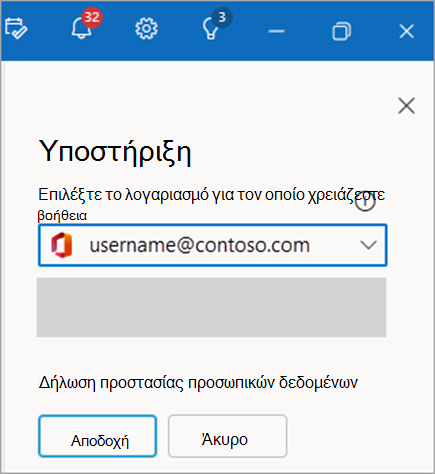Click the circled info icon beside description

pos(365,201)
